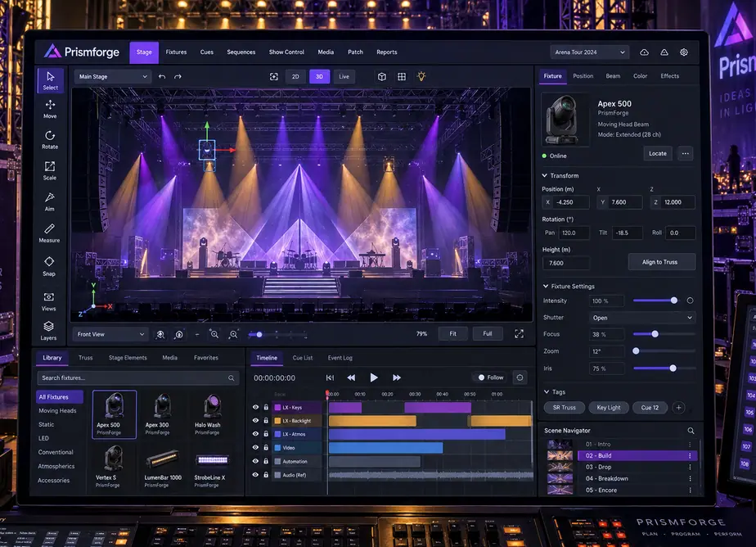Open the Main Stage dropdown
This screenshot has width=756, height=547.
[112, 77]
